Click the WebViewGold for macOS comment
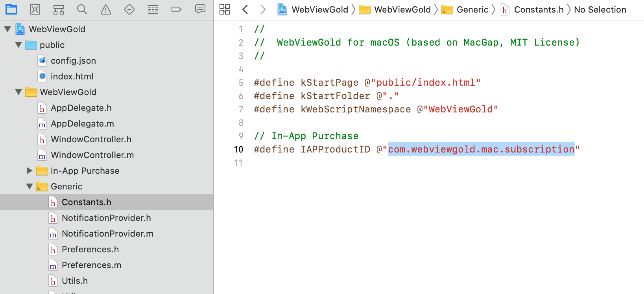The image size is (644, 294). point(417,42)
